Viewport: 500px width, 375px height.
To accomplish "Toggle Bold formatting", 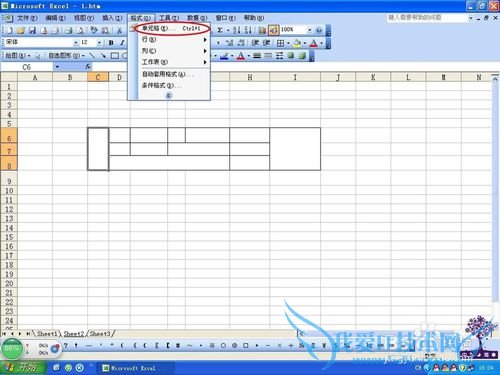I will [x=111, y=43].
